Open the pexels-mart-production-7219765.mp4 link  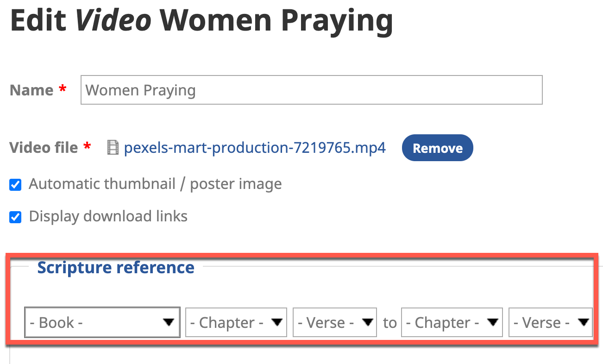coord(255,148)
